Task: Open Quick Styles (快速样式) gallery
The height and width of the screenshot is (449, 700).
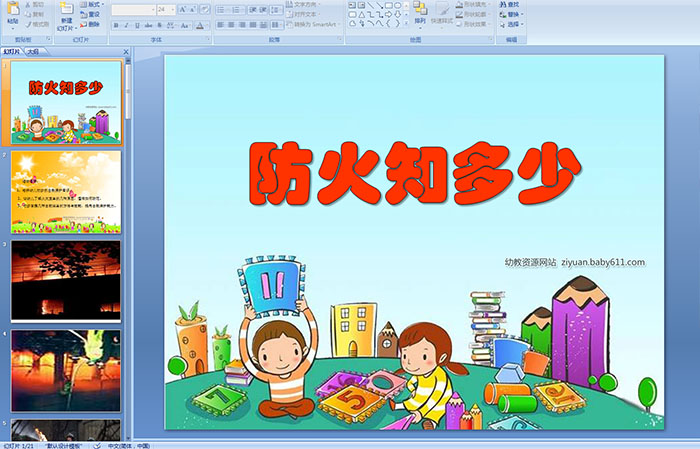Action: [442, 13]
